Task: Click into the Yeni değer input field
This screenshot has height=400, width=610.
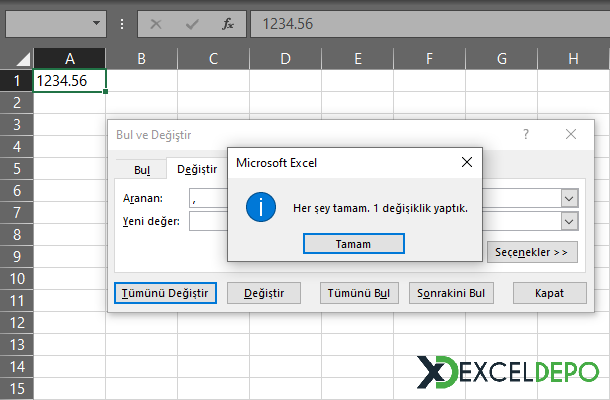Action: [x=208, y=222]
